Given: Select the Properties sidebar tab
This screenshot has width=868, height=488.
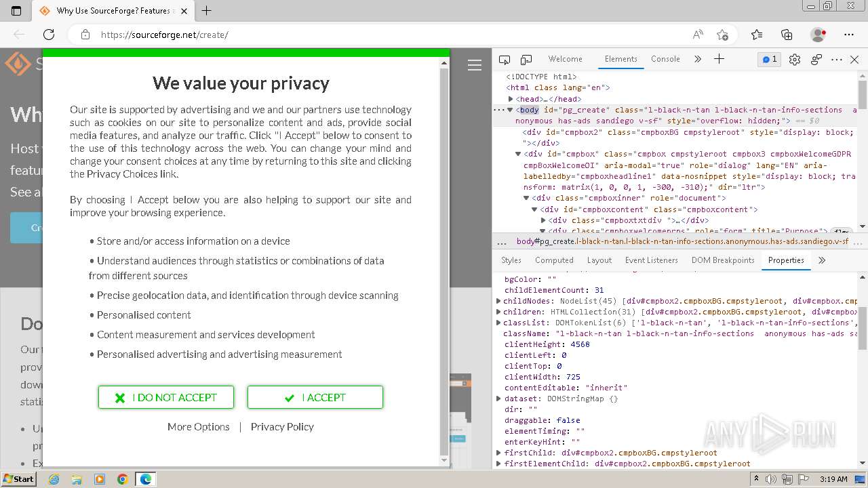Looking at the screenshot, I should coord(786,260).
